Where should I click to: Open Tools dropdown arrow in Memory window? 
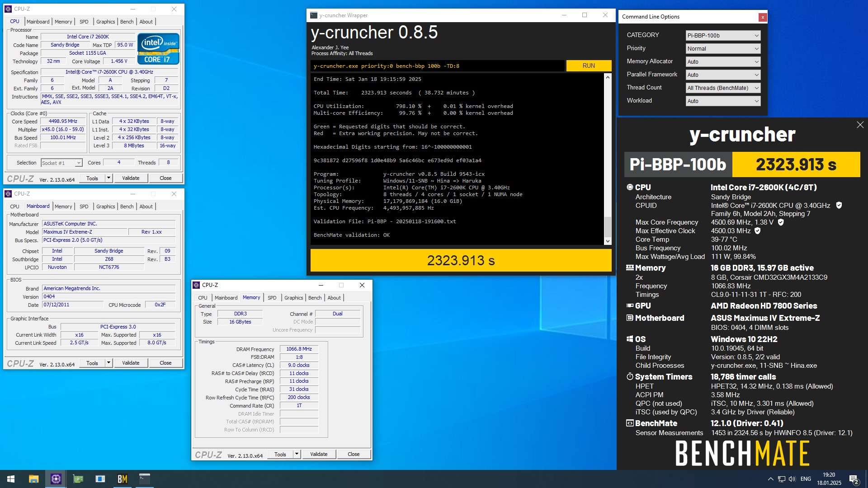coord(297,454)
